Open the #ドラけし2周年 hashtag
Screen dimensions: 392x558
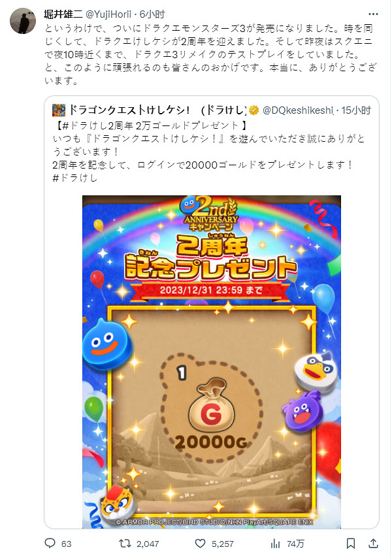[94, 125]
